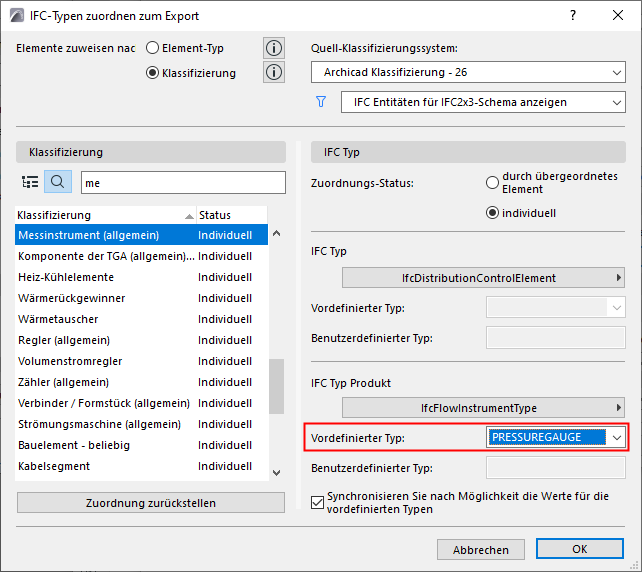The image size is (642, 572).
Task: Select the durch übergeordnetes Element option
Action: pyautogui.click(x=492, y=183)
